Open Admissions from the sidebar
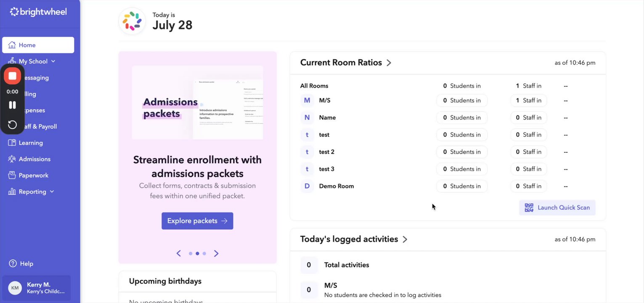 click(x=34, y=159)
